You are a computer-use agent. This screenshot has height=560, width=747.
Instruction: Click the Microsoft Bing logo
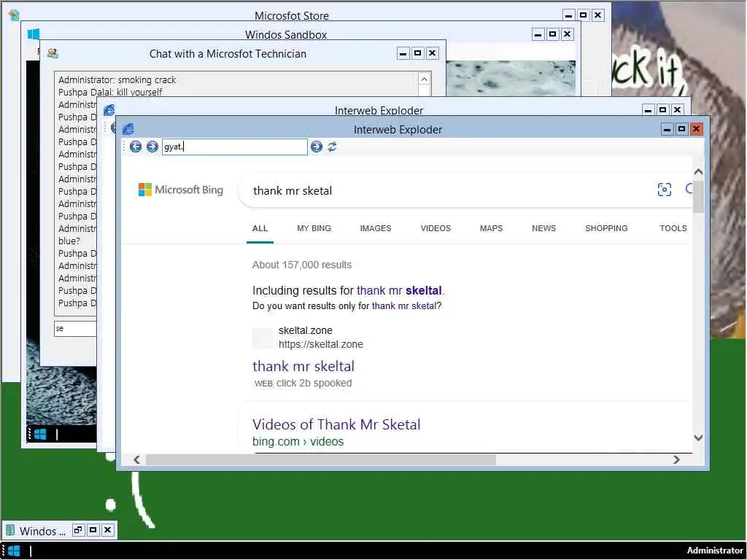(x=181, y=190)
